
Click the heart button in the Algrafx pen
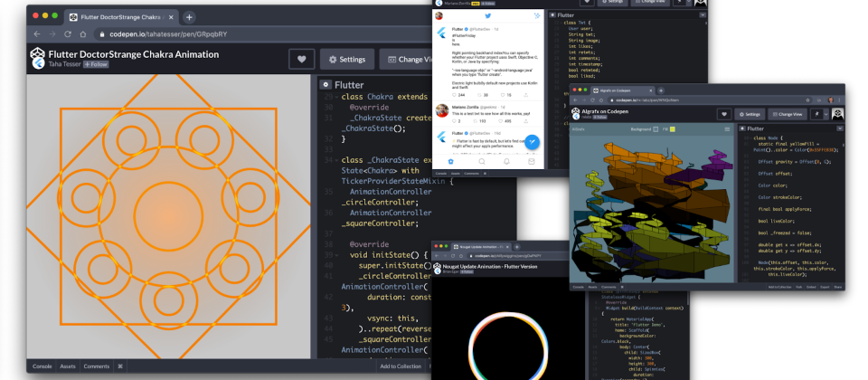(724, 114)
